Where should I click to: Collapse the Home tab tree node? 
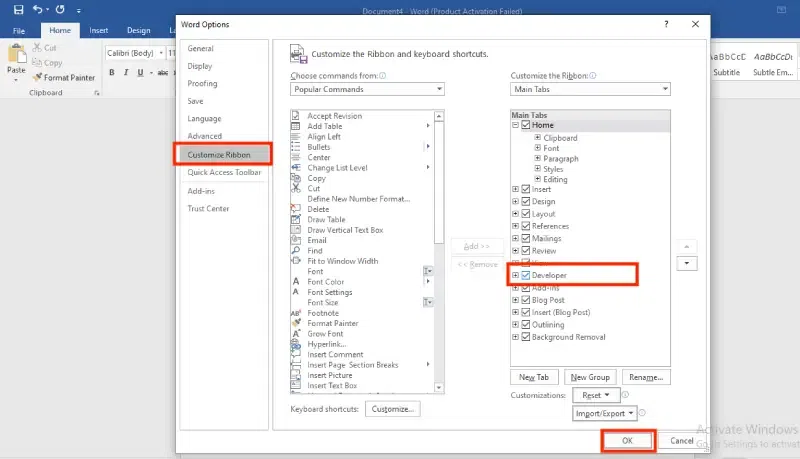515,125
